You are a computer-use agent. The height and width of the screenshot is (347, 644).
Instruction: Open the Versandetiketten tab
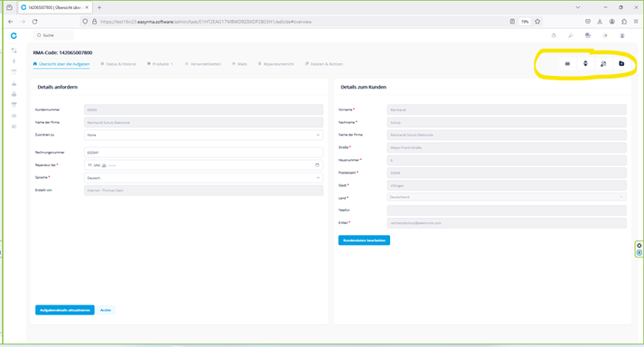203,64
